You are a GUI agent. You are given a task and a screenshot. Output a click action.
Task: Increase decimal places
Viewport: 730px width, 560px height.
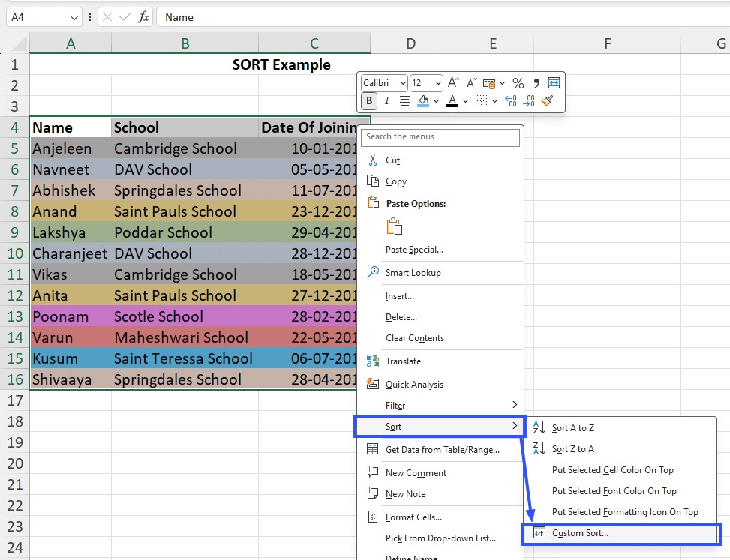511,101
